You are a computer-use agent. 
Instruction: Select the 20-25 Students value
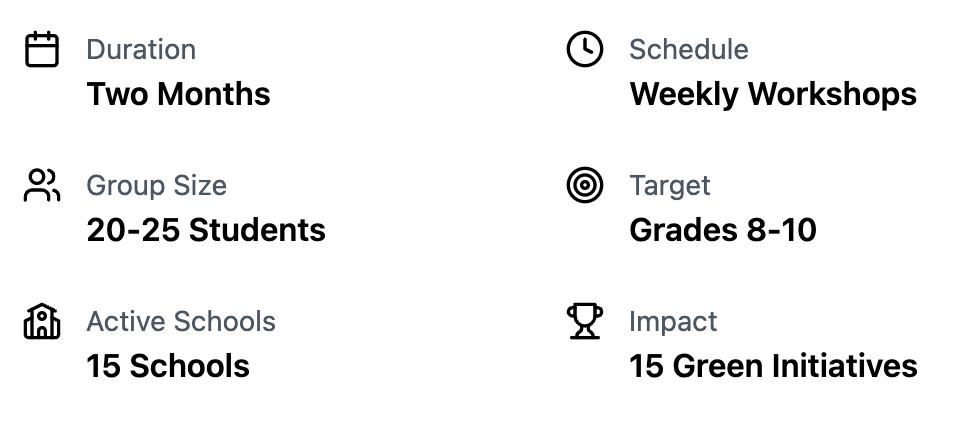point(206,231)
